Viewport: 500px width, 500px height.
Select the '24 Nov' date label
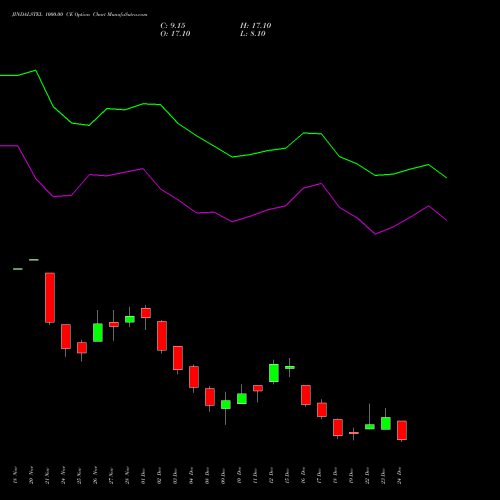(63, 475)
